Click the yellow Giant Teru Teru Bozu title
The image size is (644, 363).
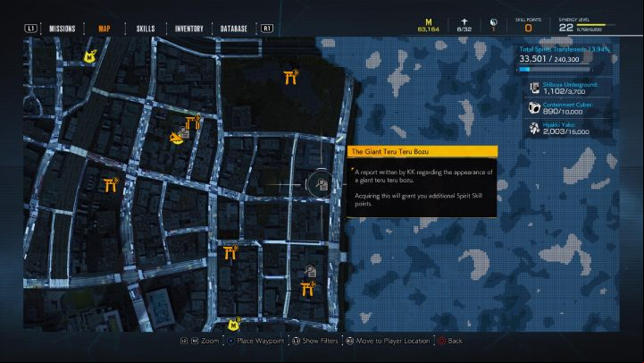[389, 152]
